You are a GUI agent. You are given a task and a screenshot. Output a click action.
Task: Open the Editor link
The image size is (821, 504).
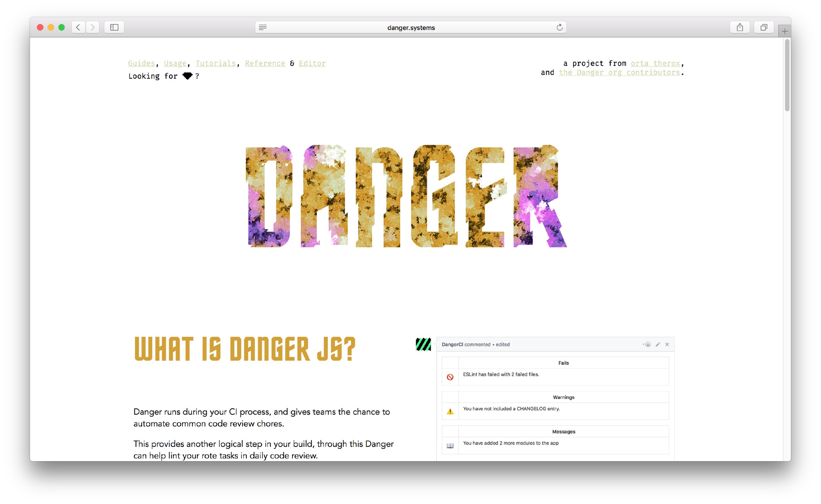(312, 63)
